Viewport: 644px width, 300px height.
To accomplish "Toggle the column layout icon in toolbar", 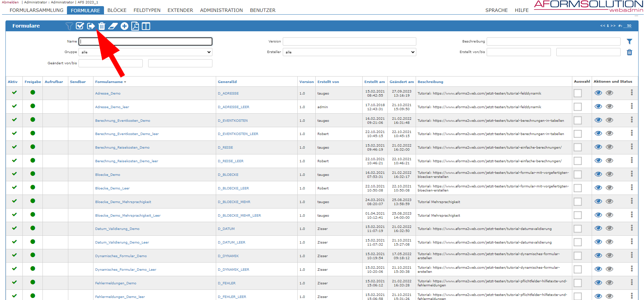I will pos(146,26).
